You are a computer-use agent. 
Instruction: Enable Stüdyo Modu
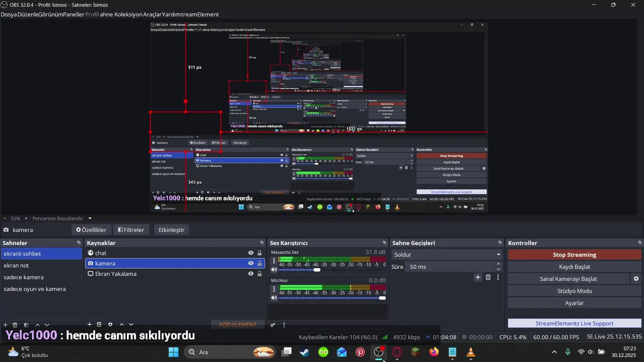574,291
